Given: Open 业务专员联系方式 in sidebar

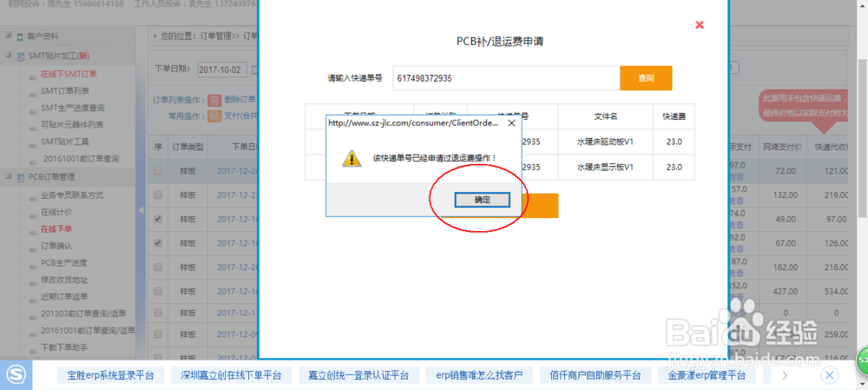Looking at the screenshot, I should click(x=72, y=195).
